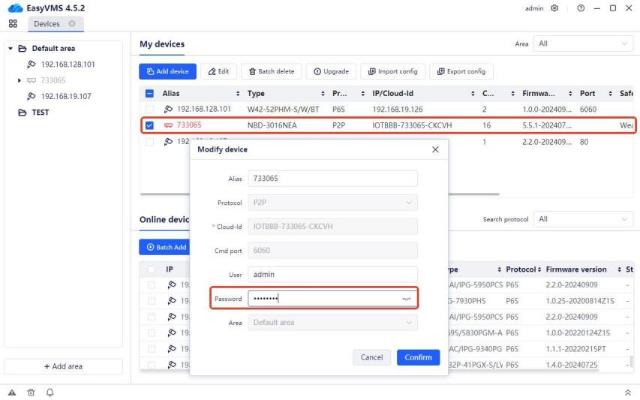Image resolution: width=640 pixels, height=400 pixels.
Task: Click into the Alias input field
Action: 330,177
